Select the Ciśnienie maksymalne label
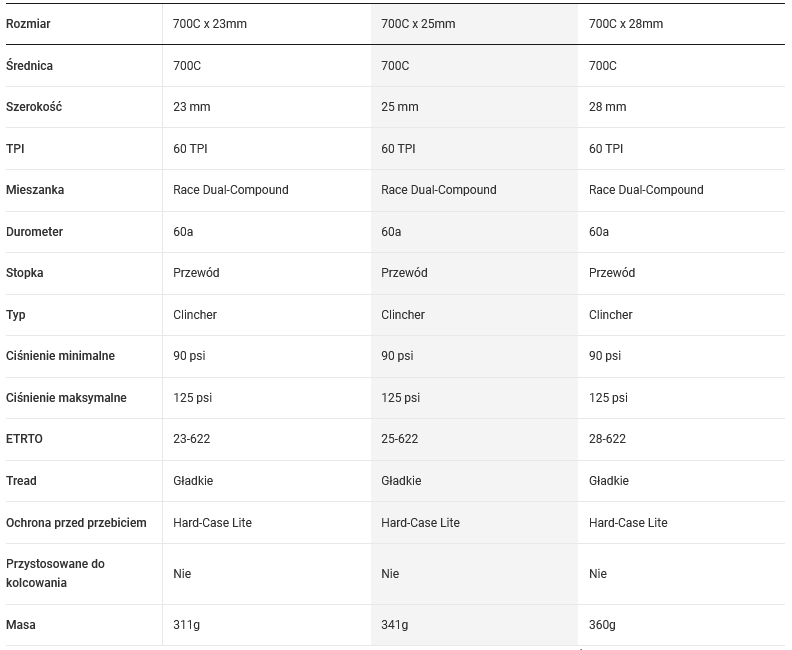The image size is (792, 650). 66,398
